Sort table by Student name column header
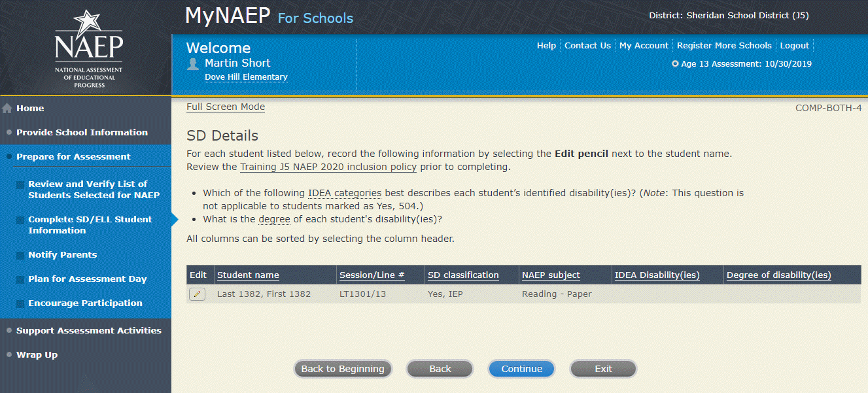868x393 pixels. [x=248, y=275]
